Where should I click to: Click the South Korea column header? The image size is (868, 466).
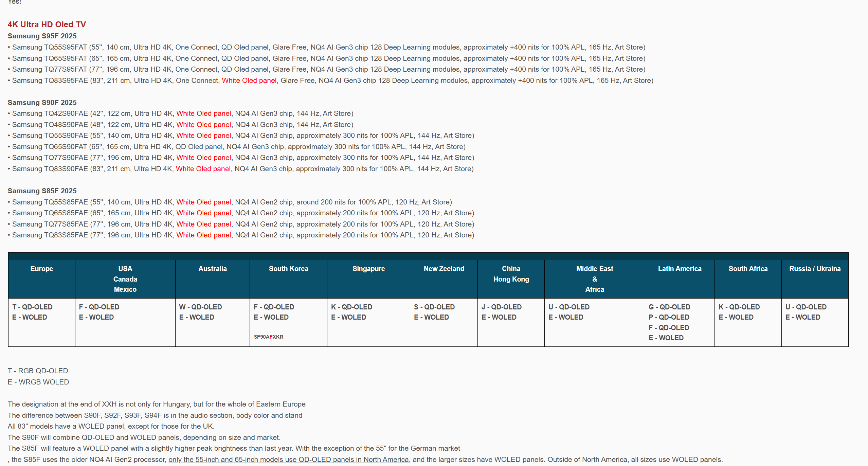tap(288, 269)
